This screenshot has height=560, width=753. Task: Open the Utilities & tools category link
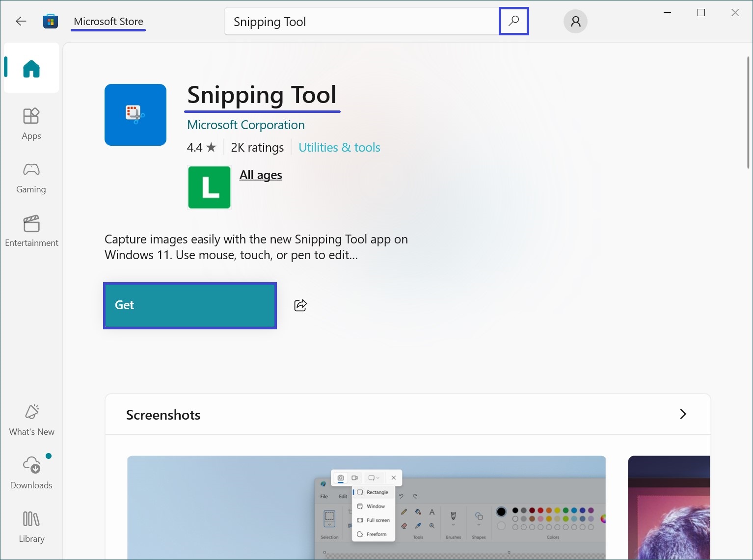point(339,148)
